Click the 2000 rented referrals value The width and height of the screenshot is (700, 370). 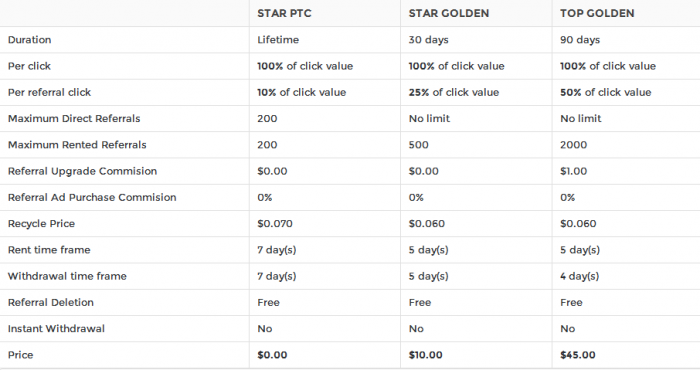[x=573, y=145]
